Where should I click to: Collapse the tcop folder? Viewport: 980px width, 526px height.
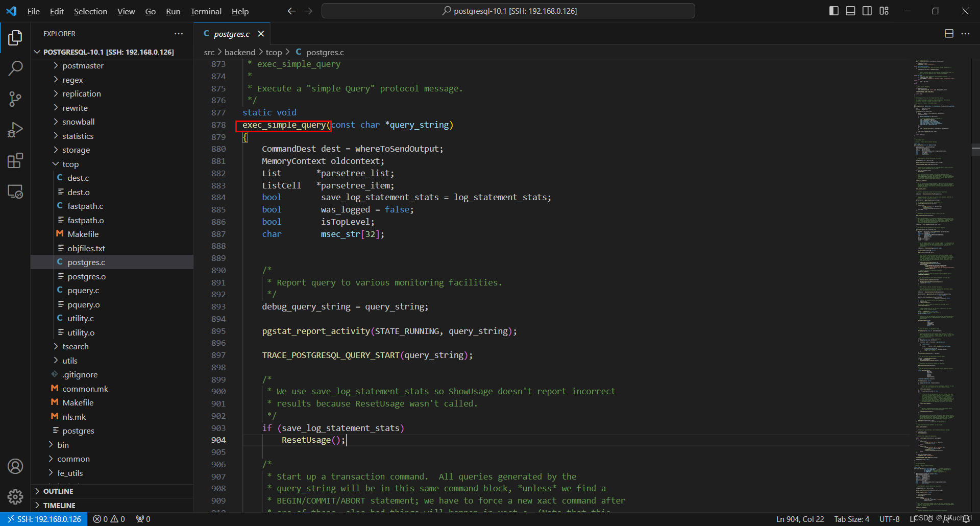click(70, 164)
